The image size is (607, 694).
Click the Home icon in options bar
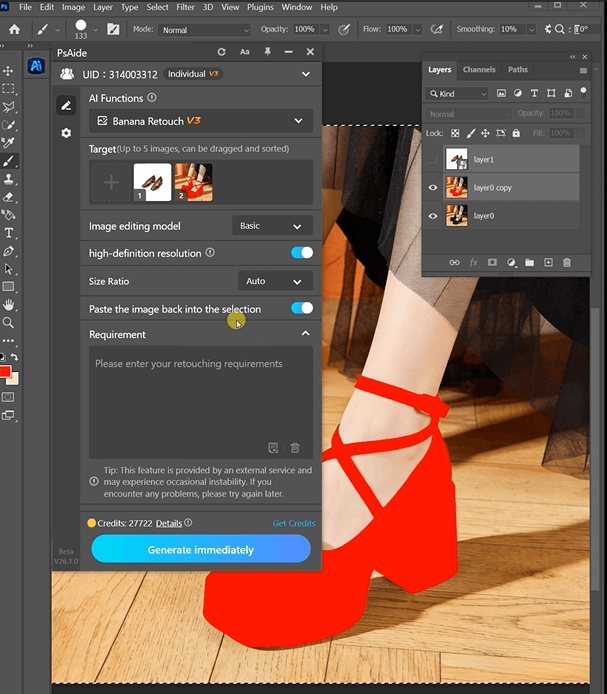14,29
